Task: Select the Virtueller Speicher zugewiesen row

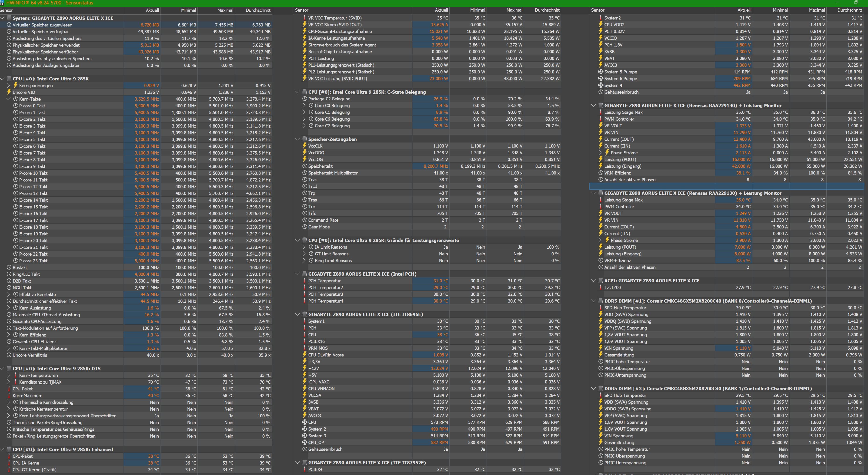Action: coord(136,25)
